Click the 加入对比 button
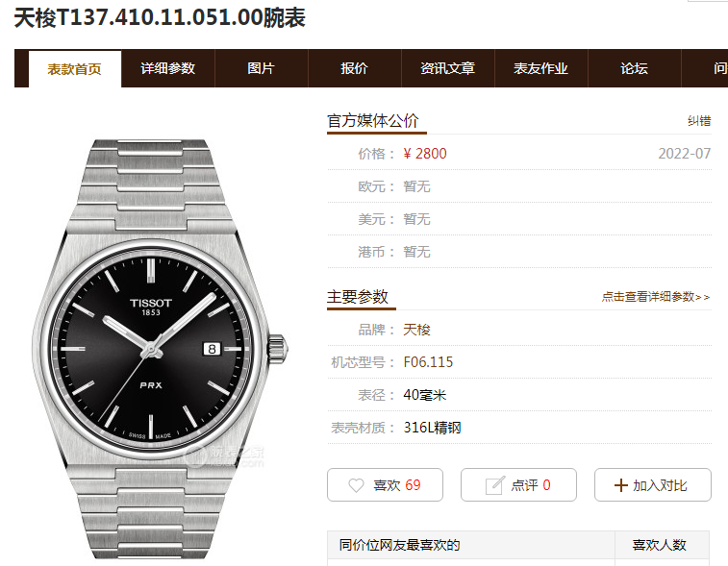 click(x=653, y=485)
